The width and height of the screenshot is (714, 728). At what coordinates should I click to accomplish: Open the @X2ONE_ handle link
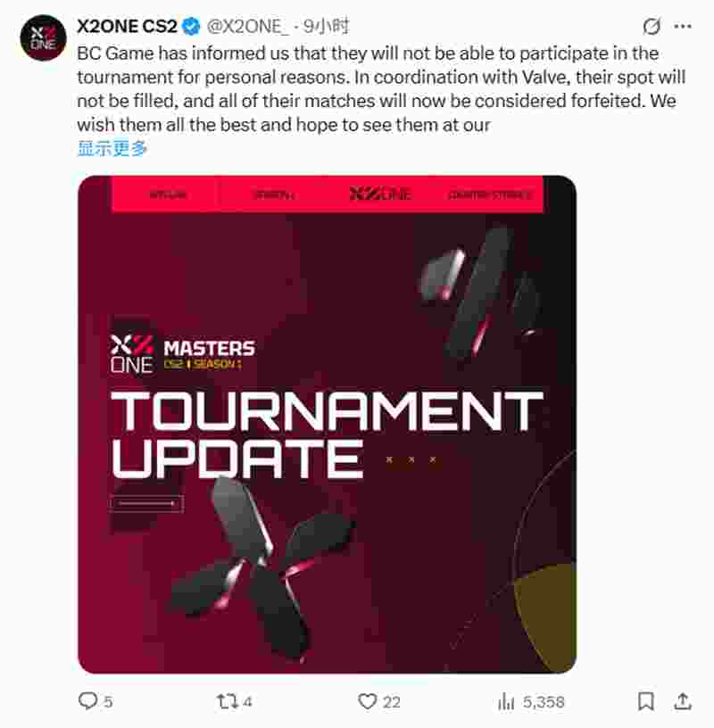tap(245, 27)
